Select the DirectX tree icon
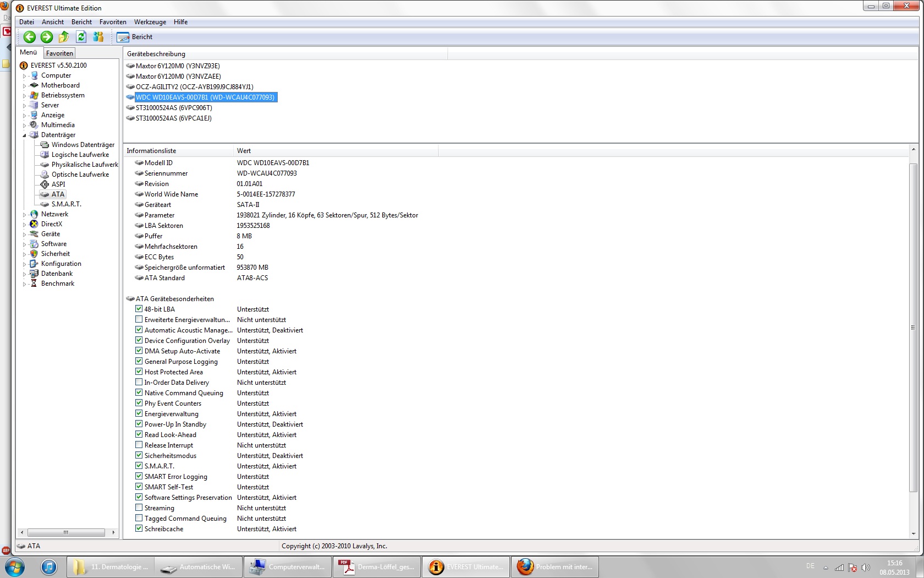Screen dimensions: 924x578 pos(34,224)
